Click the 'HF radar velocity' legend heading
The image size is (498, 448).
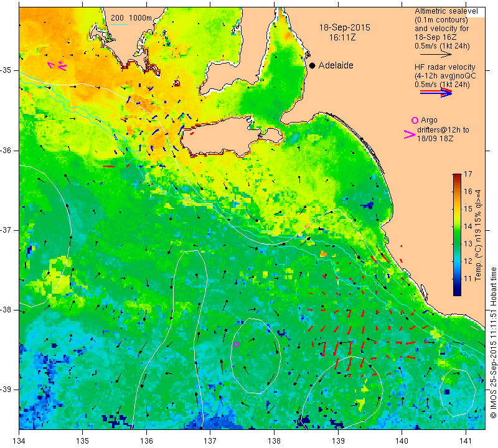(x=444, y=67)
